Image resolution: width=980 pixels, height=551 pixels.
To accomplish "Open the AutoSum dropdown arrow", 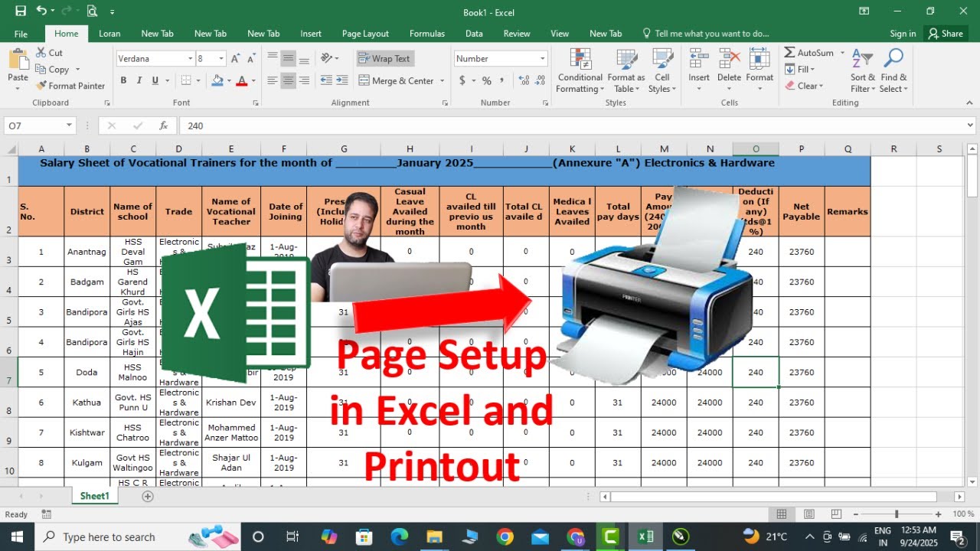I will tap(842, 53).
